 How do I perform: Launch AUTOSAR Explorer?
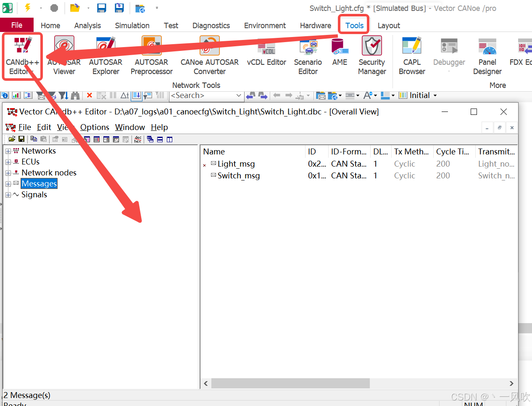[x=105, y=56]
